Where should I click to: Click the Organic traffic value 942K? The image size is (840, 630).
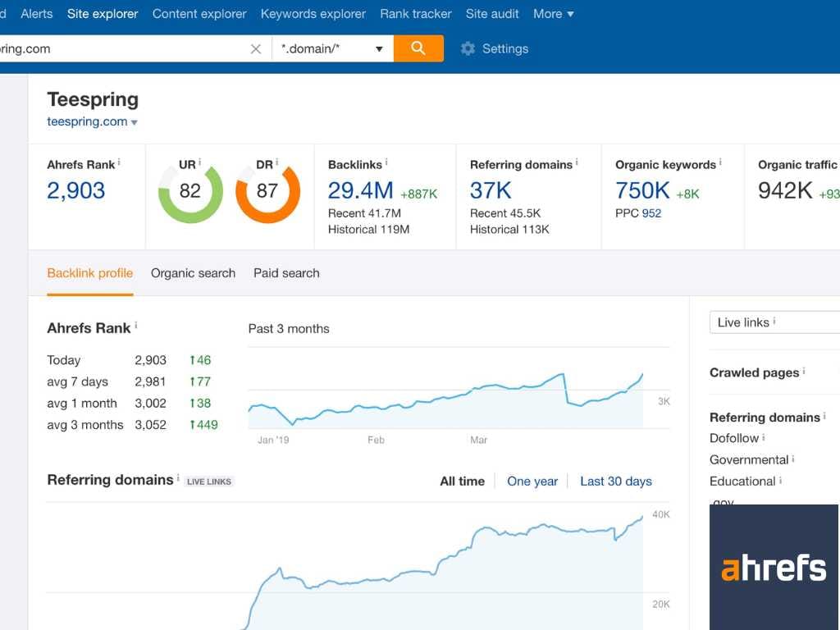(x=785, y=190)
